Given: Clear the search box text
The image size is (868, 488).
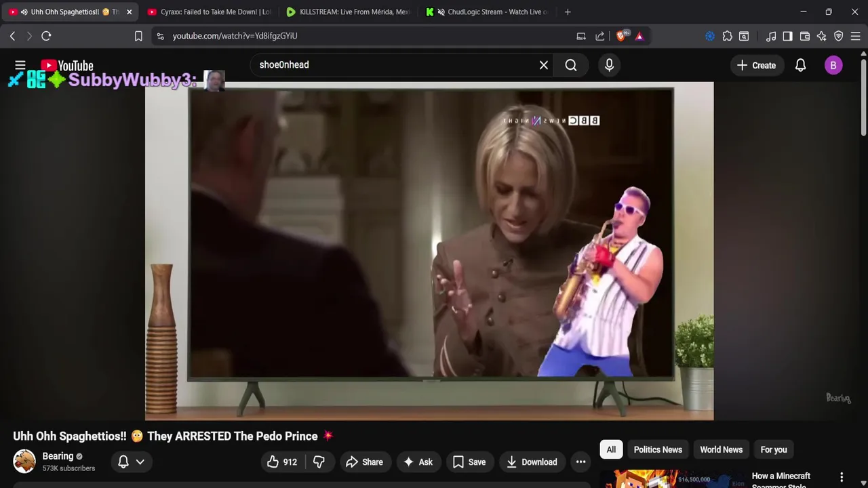Looking at the screenshot, I should (x=544, y=65).
